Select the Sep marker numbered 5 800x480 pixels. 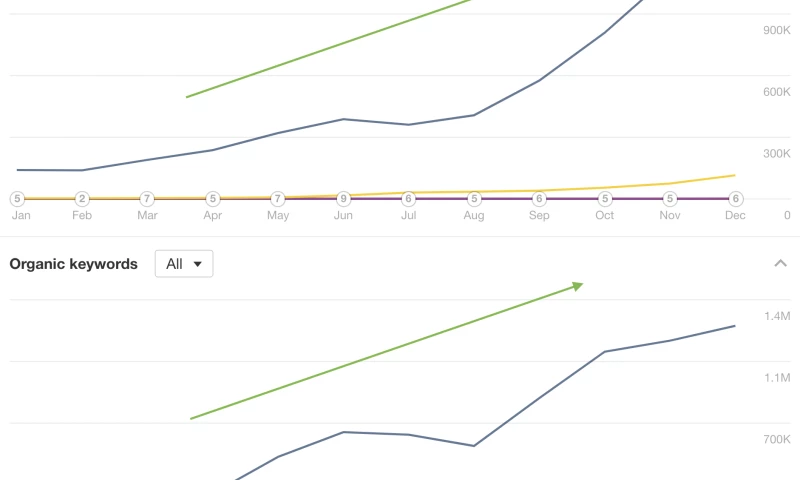tap(539, 198)
